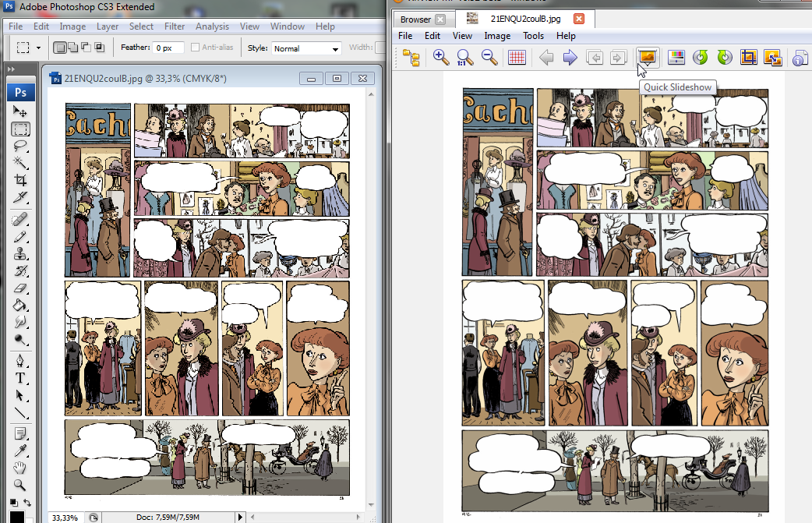Select the Zoom tool in Photoshop toolbox
The height and width of the screenshot is (523, 812).
pos(20,485)
